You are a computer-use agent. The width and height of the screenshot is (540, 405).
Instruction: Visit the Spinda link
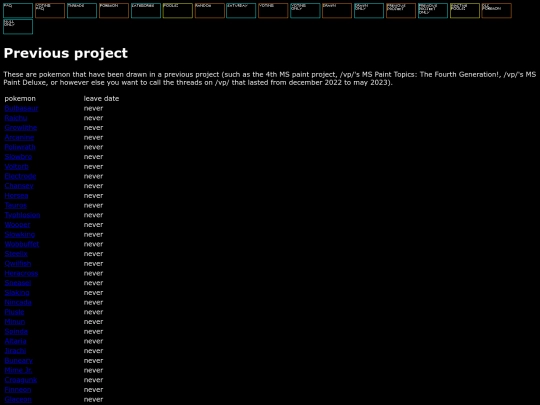[x=16, y=331]
